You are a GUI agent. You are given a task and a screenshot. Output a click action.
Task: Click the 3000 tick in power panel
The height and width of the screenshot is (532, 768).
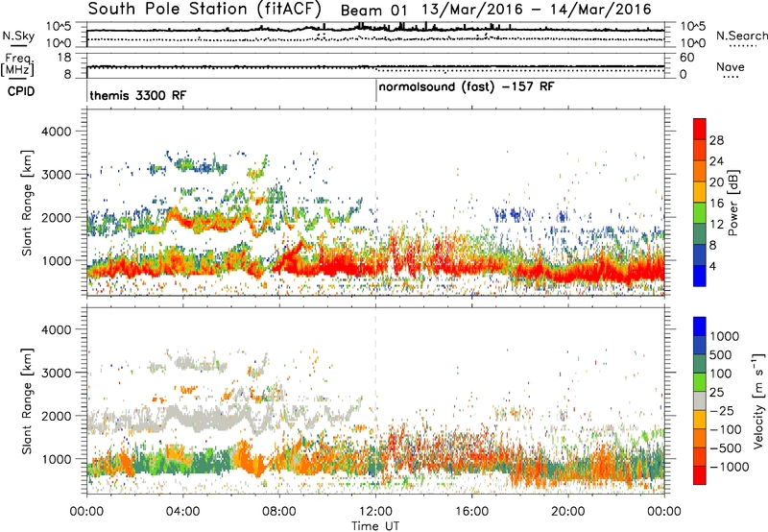tap(56, 175)
